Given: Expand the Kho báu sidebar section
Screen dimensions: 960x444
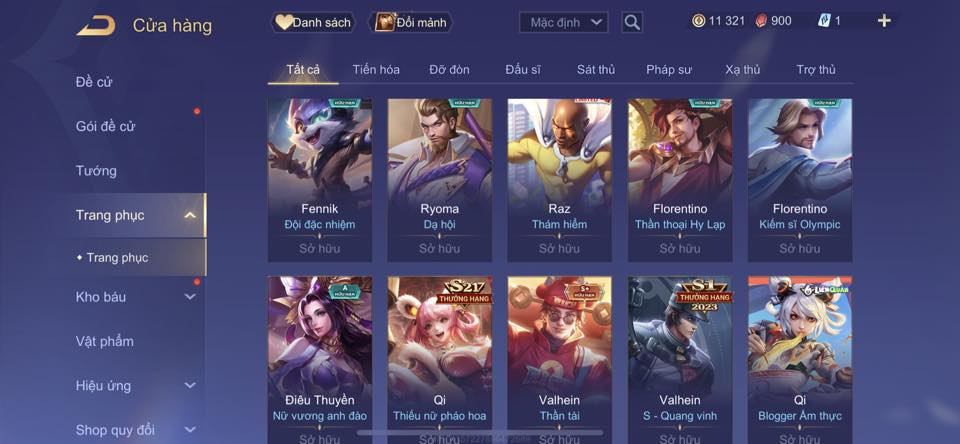Looking at the screenshot, I should tap(190, 296).
